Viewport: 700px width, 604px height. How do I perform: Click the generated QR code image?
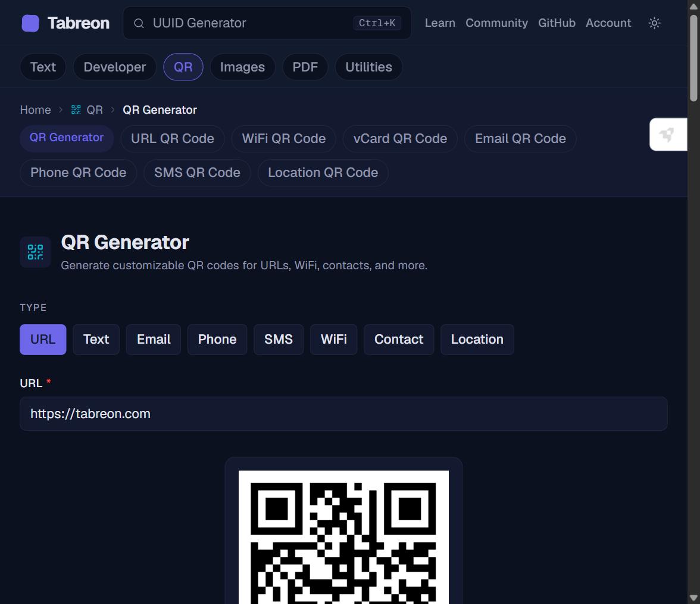[x=343, y=537]
